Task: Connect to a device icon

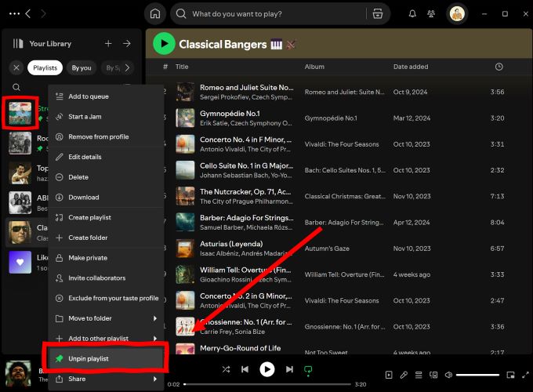Action: coord(433,375)
